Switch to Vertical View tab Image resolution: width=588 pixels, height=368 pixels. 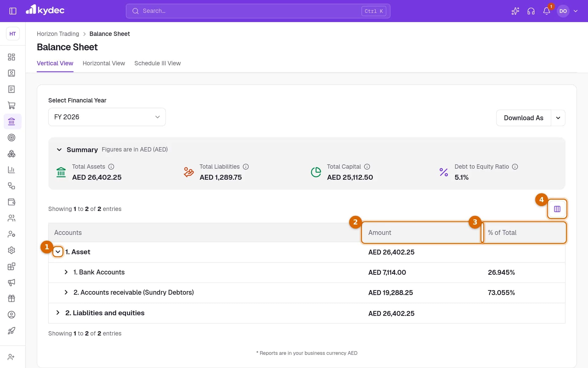coord(55,63)
